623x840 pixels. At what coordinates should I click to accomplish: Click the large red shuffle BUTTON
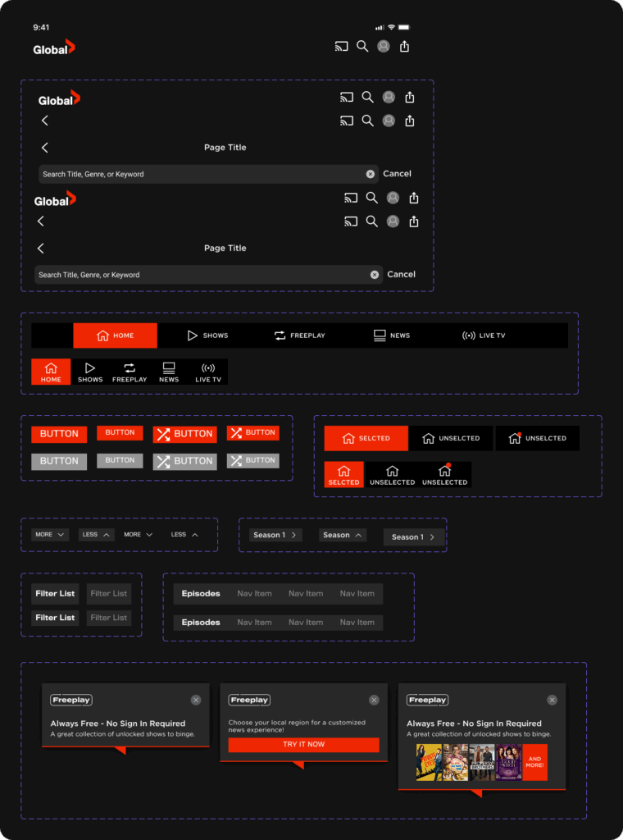click(x=184, y=434)
